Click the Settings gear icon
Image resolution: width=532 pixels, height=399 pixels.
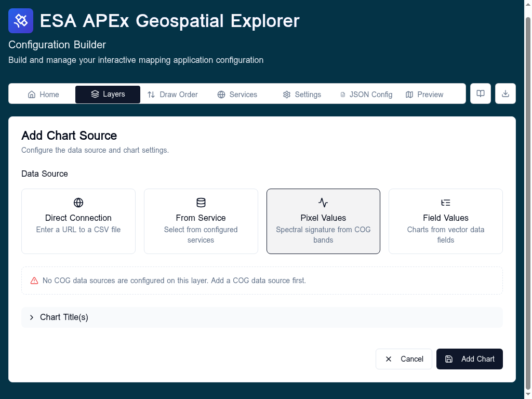pos(287,95)
